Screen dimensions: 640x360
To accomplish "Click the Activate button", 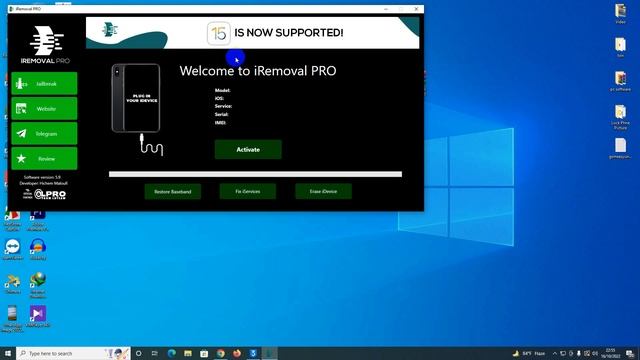I will [x=248, y=149].
